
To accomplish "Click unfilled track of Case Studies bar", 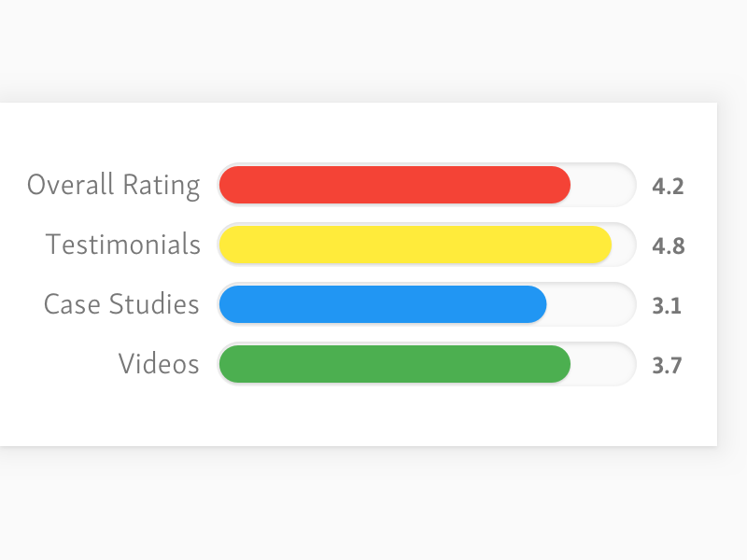I will tap(590, 304).
